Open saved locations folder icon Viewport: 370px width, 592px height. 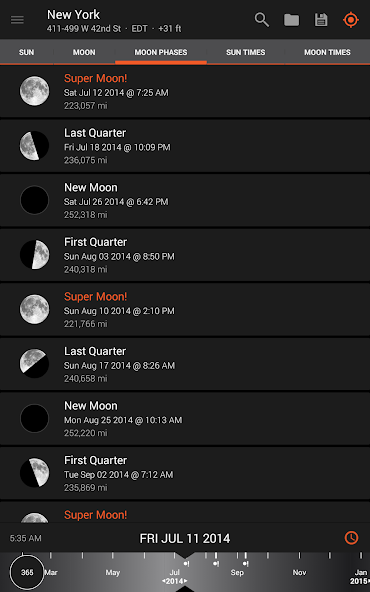(291, 20)
